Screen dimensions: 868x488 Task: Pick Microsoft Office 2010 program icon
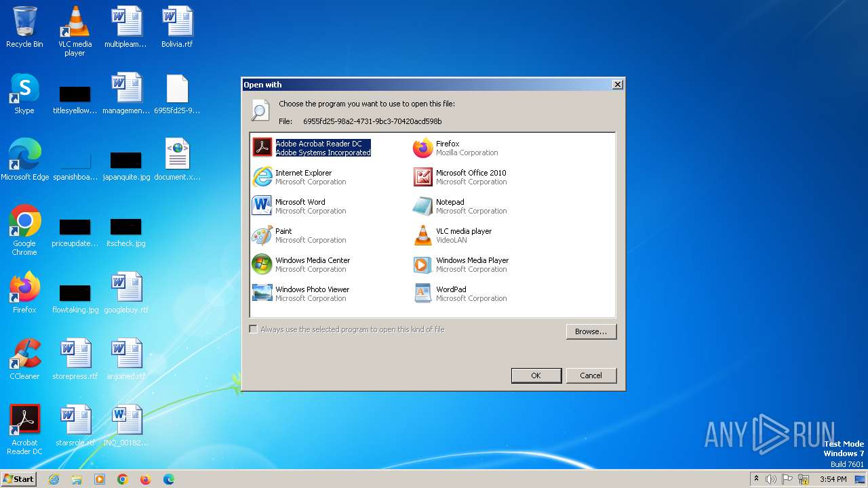coord(422,177)
